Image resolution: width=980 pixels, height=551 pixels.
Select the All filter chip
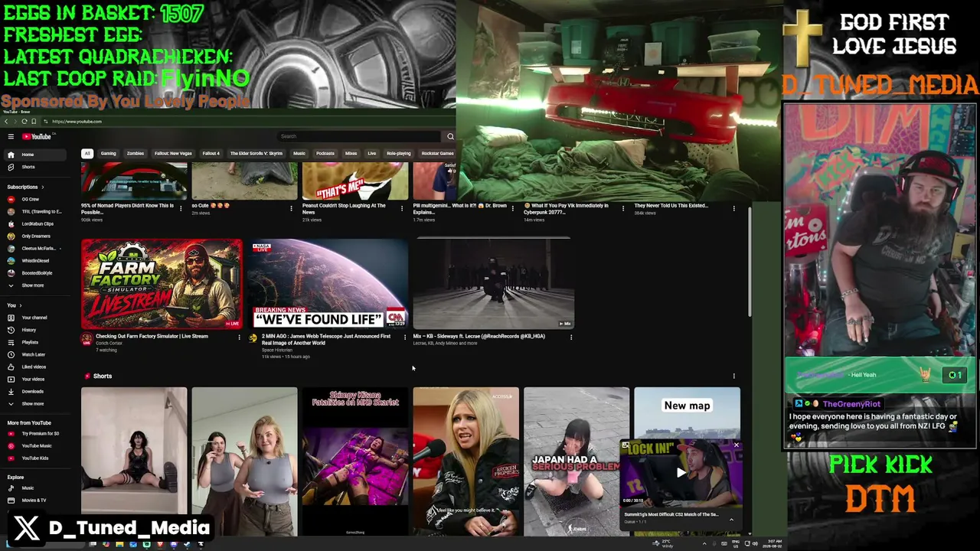(x=87, y=153)
